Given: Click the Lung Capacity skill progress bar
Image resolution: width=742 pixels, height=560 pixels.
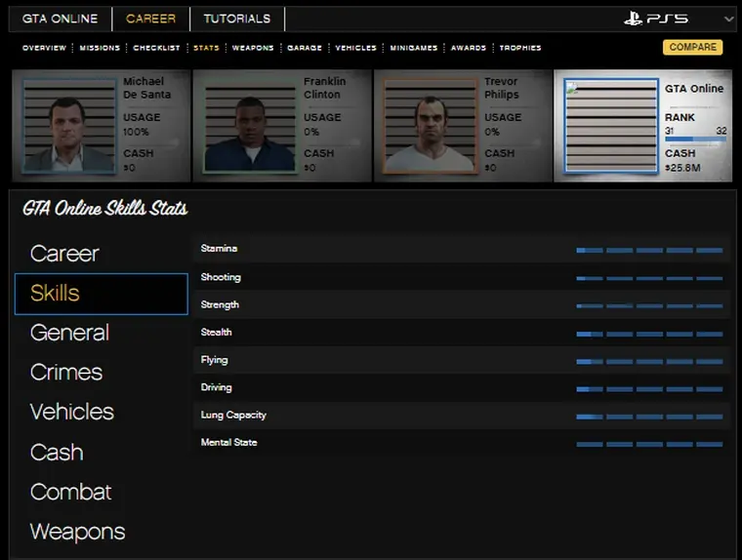Looking at the screenshot, I should coord(649,416).
